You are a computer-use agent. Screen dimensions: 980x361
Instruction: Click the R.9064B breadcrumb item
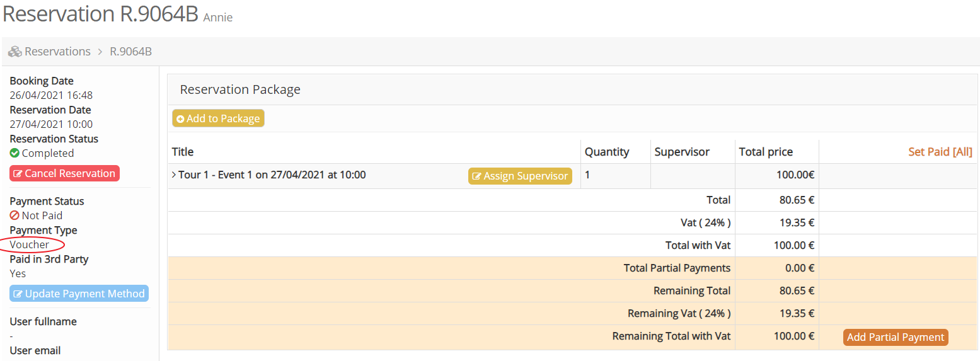[130, 52]
